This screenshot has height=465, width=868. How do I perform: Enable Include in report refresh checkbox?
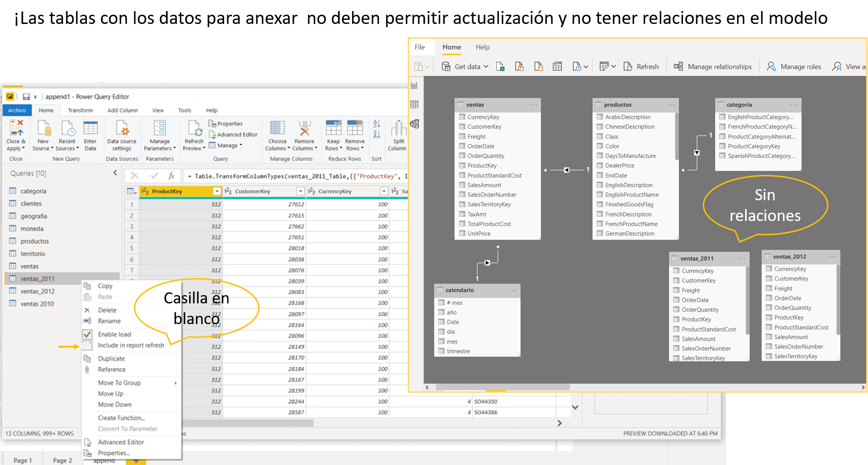point(87,345)
